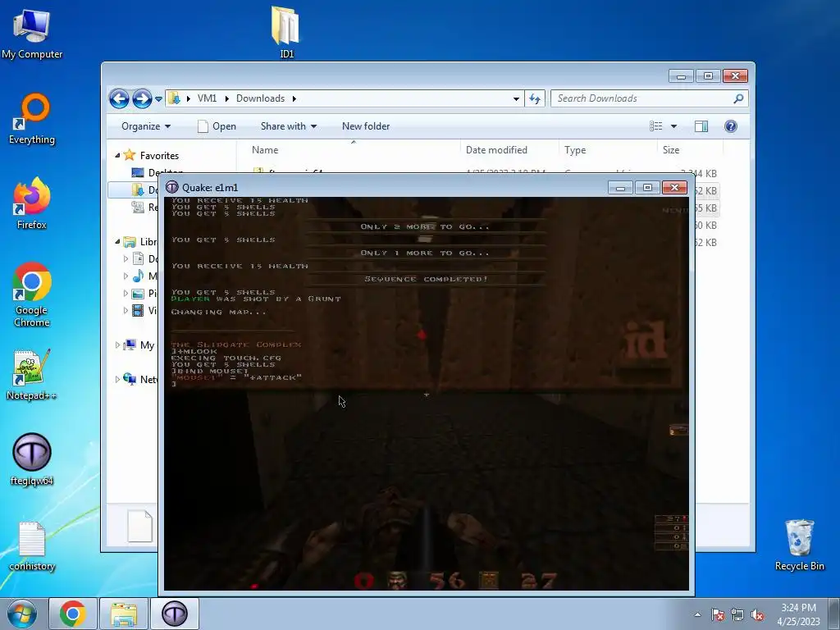Collapse the Libraries tree group
The width and height of the screenshot is (840, 630).
(117, 242)
